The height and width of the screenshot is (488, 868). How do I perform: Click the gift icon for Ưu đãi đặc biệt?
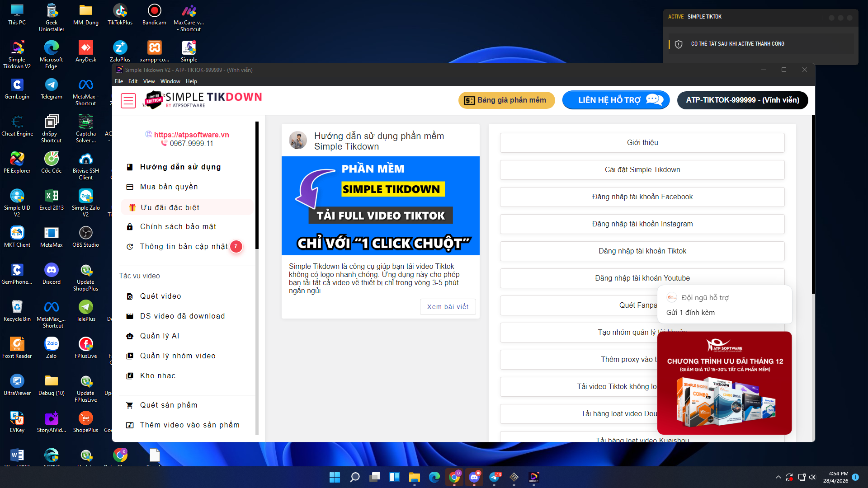coord(132,207)
